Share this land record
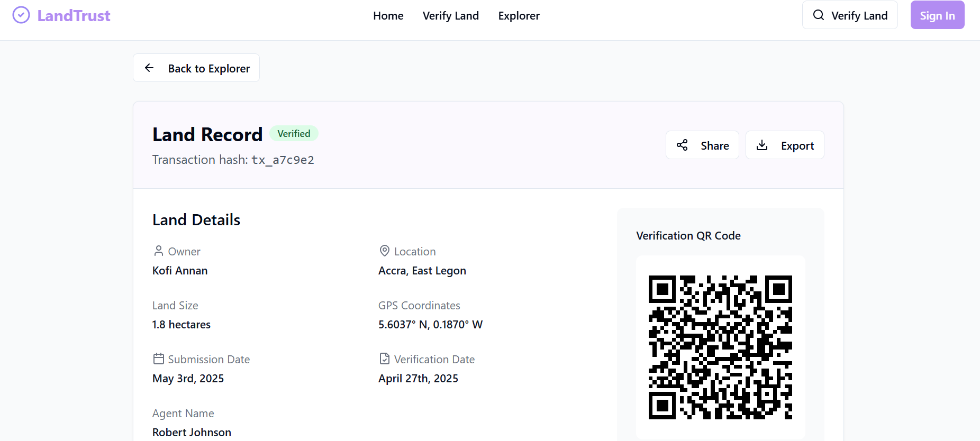Viewport: 980px width, 441px height. tap(702, 145)
